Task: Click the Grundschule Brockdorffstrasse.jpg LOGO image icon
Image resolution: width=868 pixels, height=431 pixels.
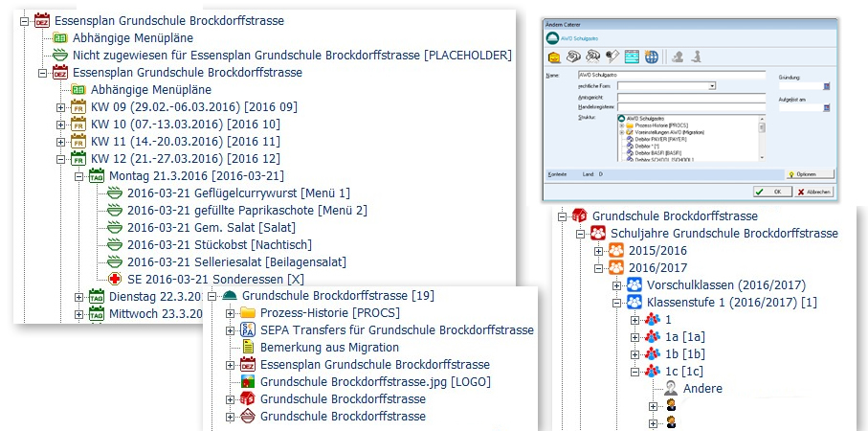Action: point(247,381)
